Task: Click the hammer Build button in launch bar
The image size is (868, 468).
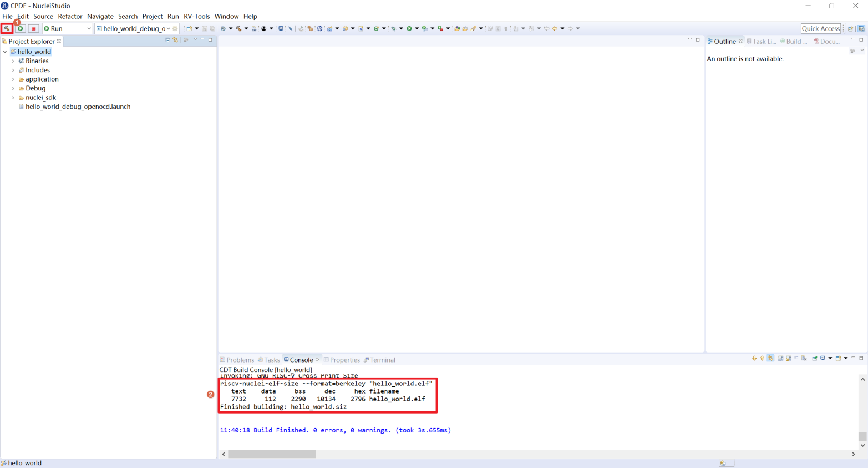Action: [7, 28]
